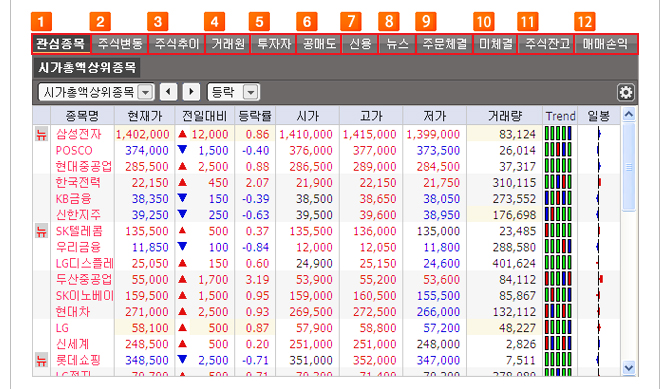The width and height of the screenshot is (670, 389).
Task: Select the 우리금융 stock name
Action: coord(78,247)
